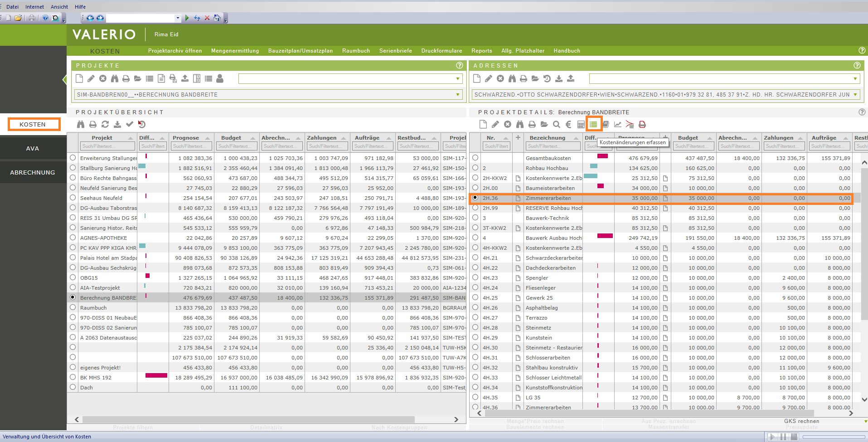Click the refresh icon in Projektübersicht toolbar
The width and height of the screenshot is (868, 442).
[x=105, y=124]
